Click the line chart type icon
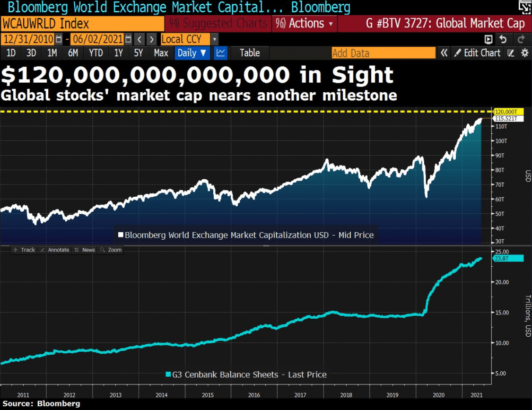This screenshot has width=532, height=410. pyautogui.click(x=220, y=53)
